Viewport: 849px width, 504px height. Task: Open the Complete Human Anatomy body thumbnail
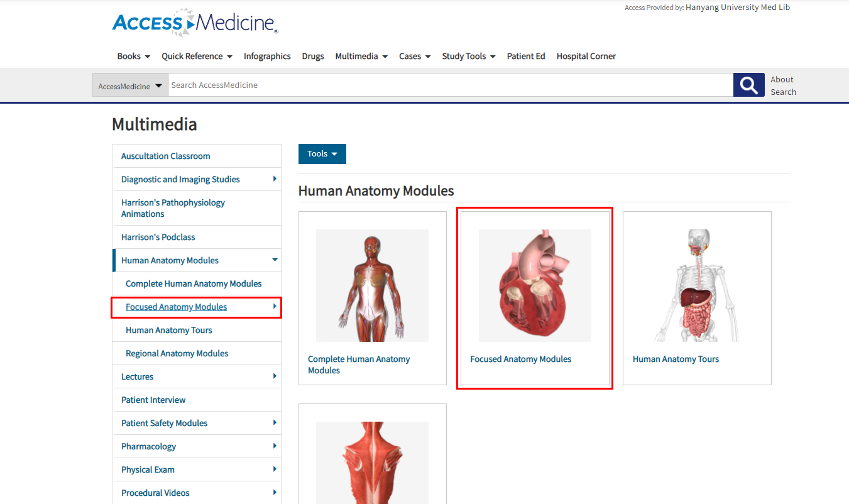pyautogui.click(x=372, y=285)
